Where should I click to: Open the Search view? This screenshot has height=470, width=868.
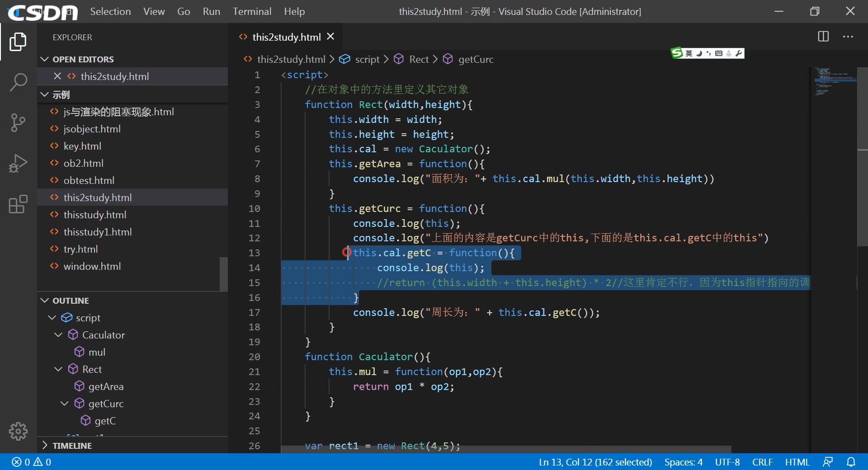point(18,82)
